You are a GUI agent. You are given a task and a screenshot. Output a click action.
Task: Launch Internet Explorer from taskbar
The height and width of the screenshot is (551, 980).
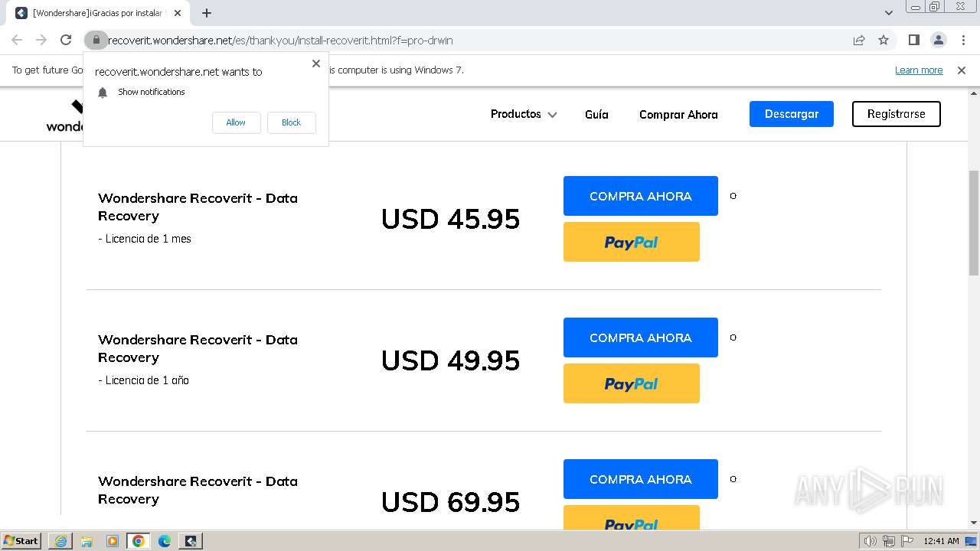60,541
